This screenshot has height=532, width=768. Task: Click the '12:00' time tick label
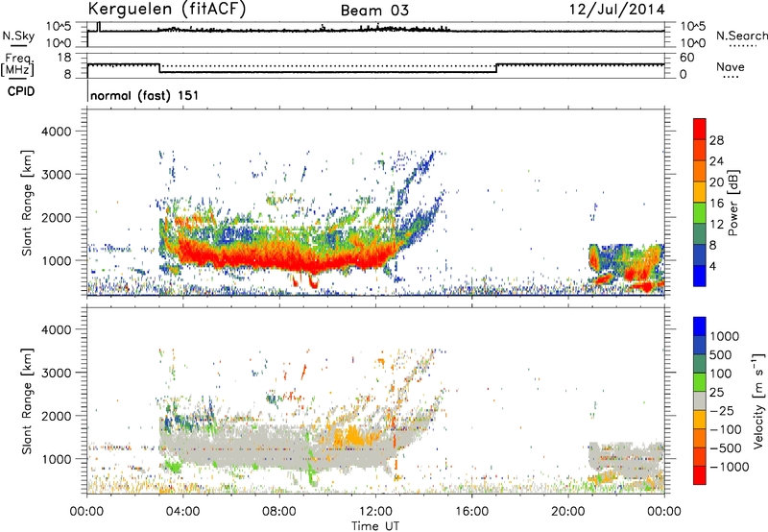pos(375,512)
